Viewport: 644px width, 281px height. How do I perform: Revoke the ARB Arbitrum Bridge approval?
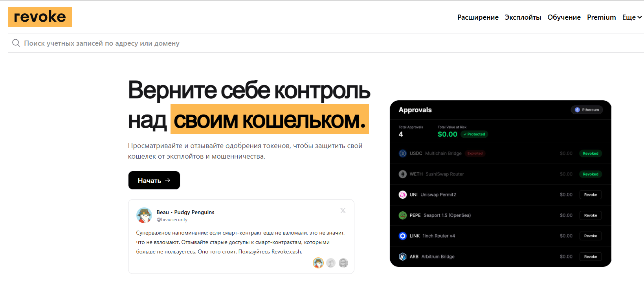pos(591,257)
